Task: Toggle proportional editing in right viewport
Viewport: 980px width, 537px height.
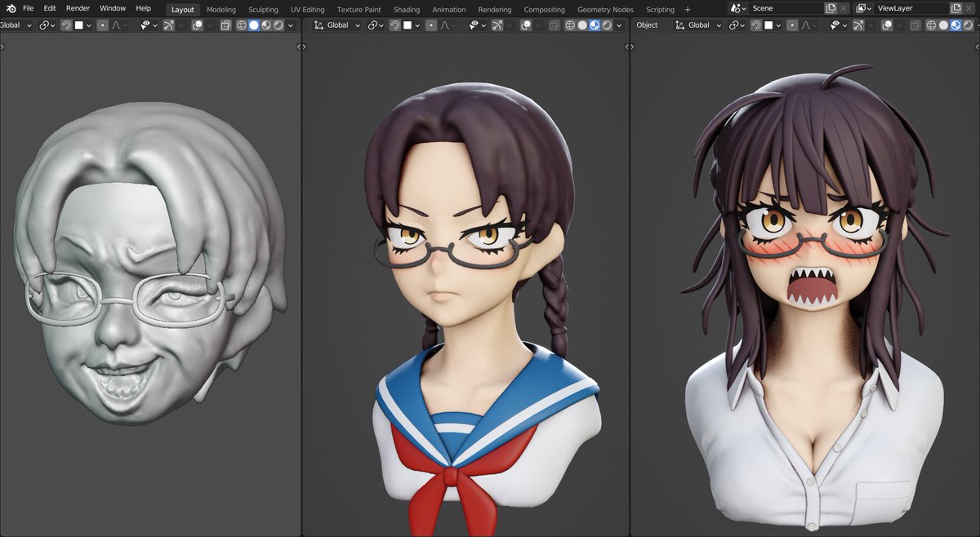Action: [x=792, y=25]
